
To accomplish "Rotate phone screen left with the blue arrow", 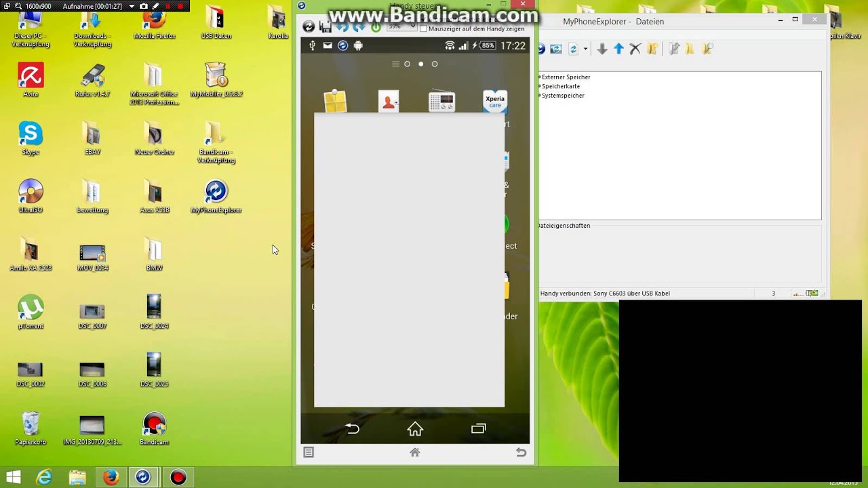I will click(x=342, y=26).
